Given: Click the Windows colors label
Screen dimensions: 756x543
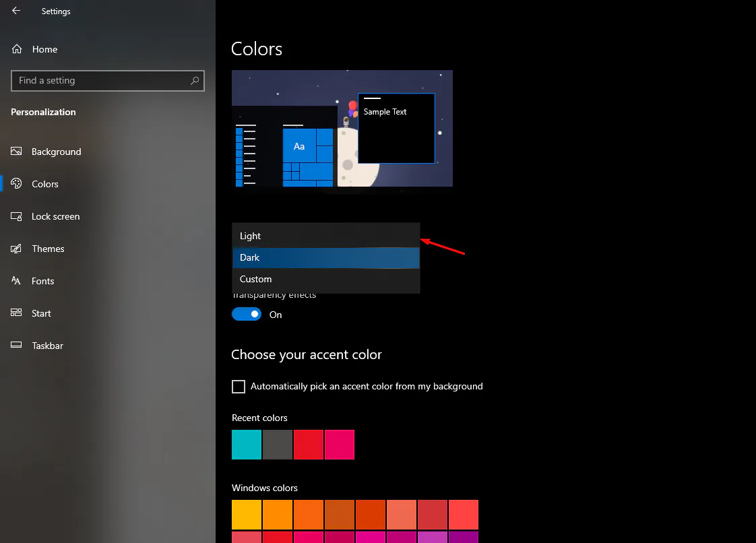Looking at the screenshot, I should coord(265,488).
